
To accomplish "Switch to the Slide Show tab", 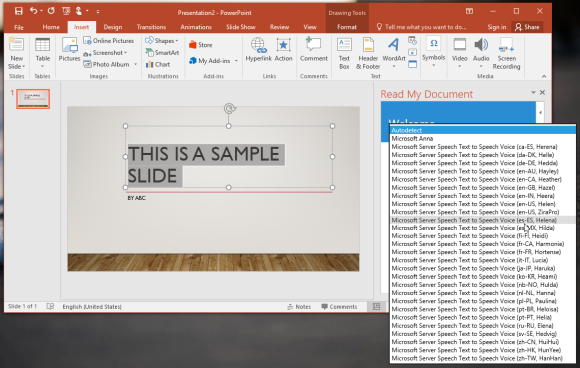I will pyautogui.click(x=241, y=27).
